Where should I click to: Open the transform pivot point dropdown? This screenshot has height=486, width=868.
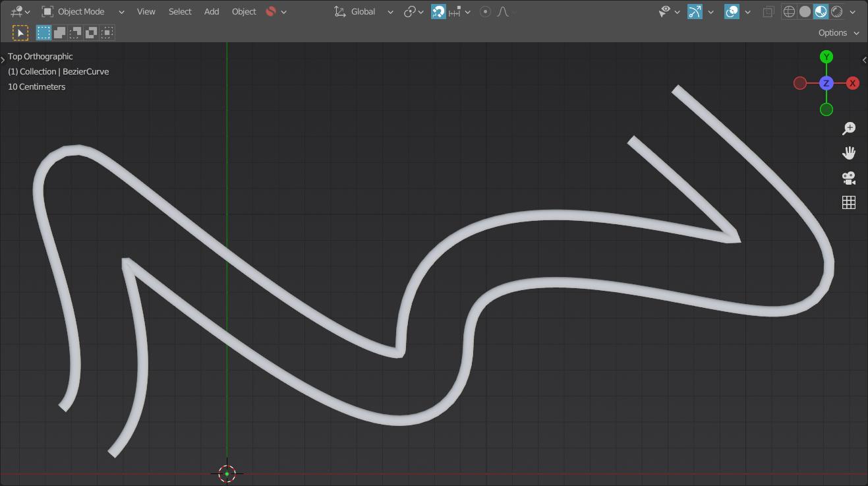[413, 11]
